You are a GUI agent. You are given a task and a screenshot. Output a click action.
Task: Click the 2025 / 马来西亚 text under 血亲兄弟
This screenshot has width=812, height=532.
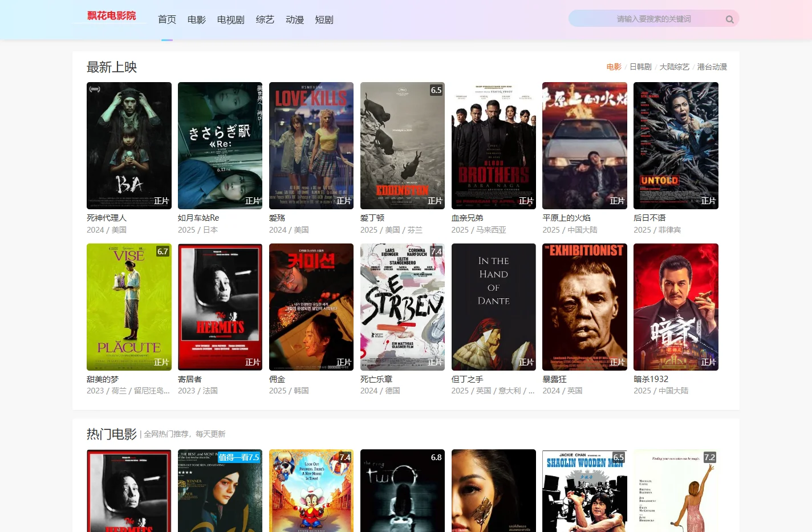(x=479, y=230)
